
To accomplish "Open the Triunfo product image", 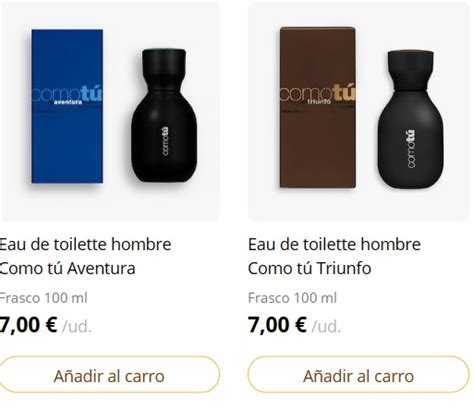I will (x=358, y=111).
